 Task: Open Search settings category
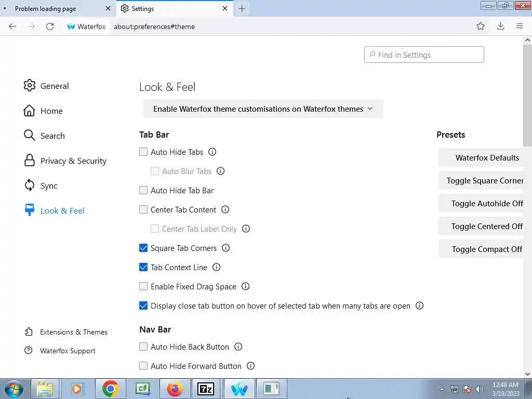(44, 136)
